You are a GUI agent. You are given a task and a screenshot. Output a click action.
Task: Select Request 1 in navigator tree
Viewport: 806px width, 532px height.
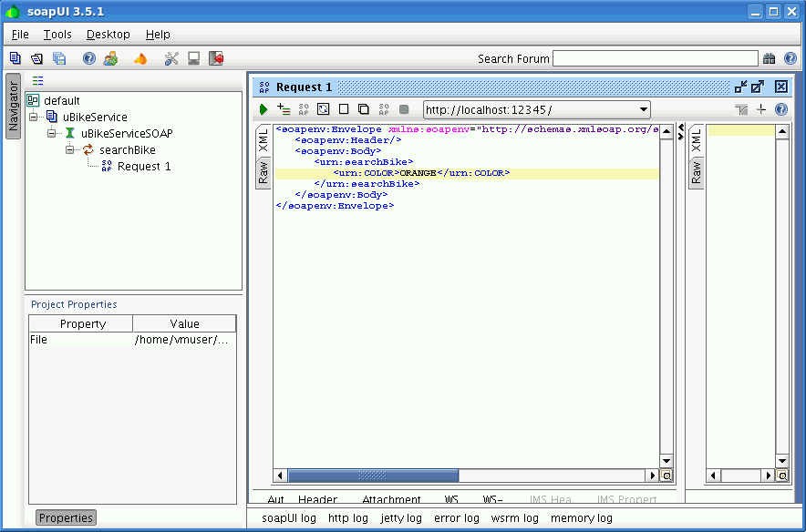click(144, 167)
